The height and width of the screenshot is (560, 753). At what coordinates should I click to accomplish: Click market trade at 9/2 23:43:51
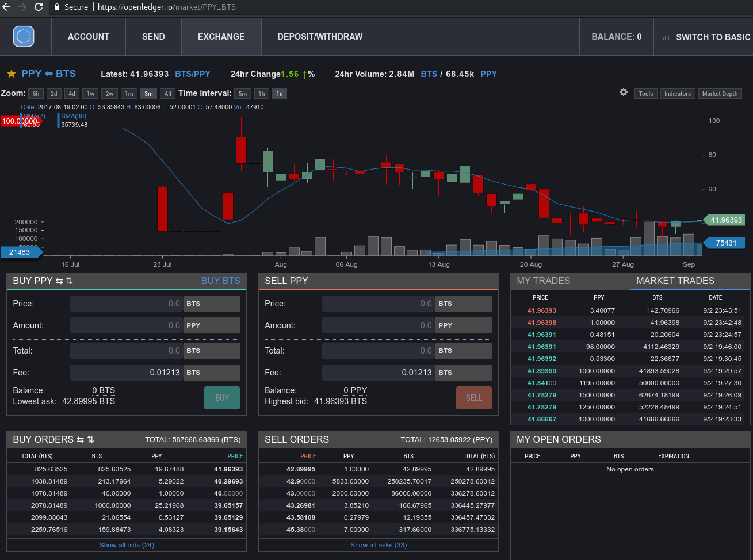pyautogui.click(x=630, y=310)
